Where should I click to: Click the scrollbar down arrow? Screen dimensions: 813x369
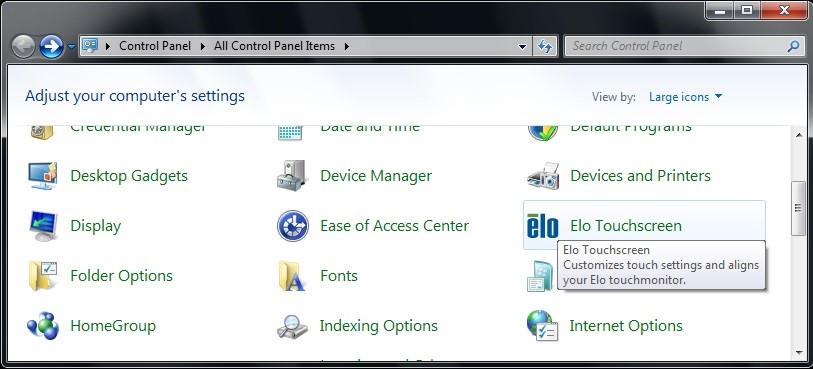pyautogui.click(x=799, y=352)
